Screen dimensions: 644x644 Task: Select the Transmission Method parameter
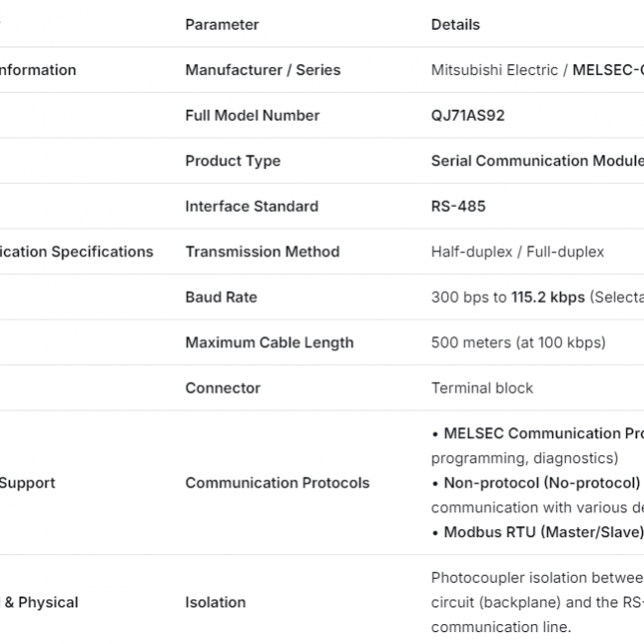262,252
